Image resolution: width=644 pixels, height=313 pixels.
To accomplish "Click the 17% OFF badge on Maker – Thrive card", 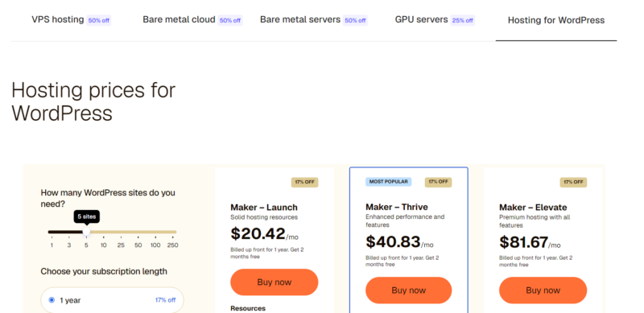I will (438, 182).
